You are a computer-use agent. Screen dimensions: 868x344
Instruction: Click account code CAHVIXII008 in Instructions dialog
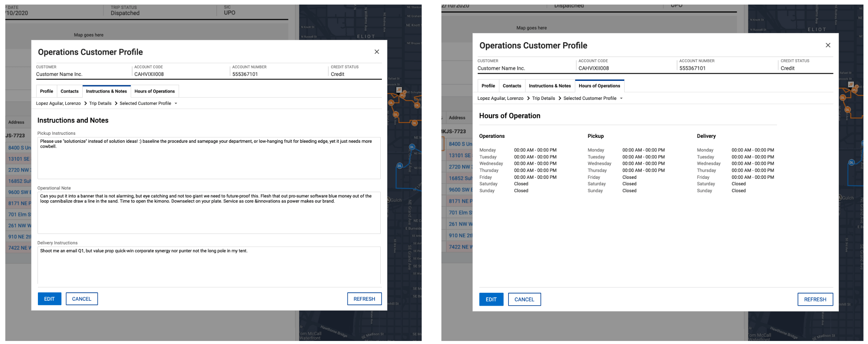[x=149, y=74]
